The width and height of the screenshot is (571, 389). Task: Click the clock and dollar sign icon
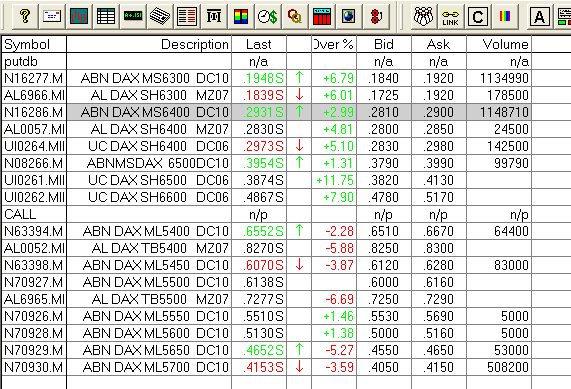[268, 16]
